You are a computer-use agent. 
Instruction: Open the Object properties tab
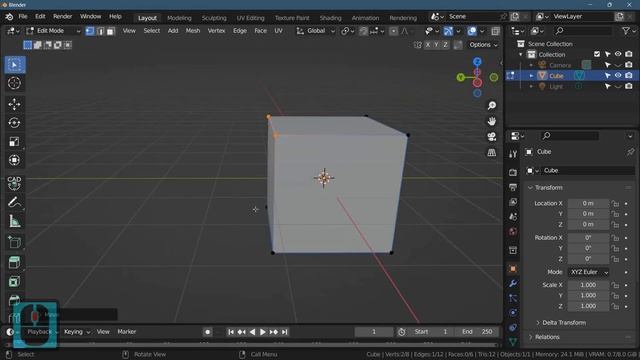[x=513, y=269]
